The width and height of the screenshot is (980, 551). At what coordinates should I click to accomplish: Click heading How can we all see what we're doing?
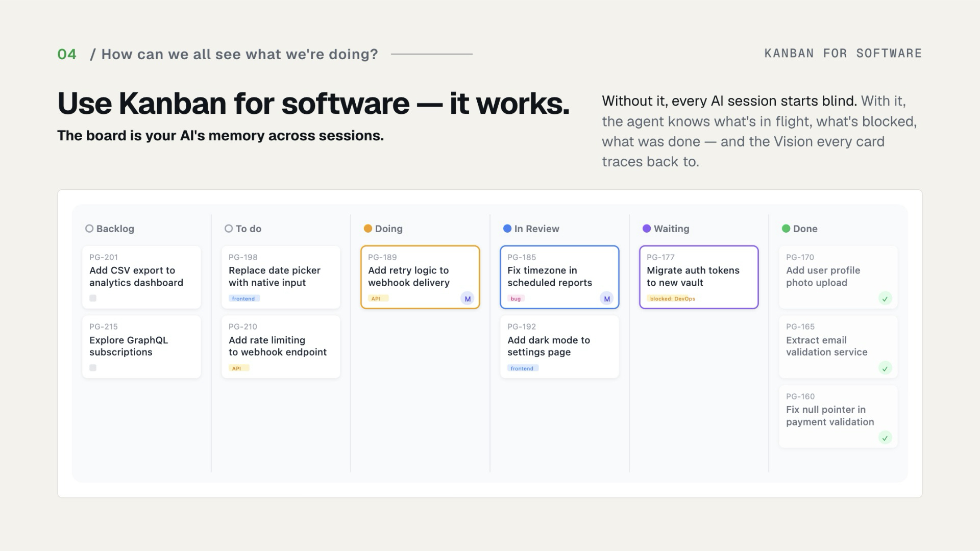point(239,54)
